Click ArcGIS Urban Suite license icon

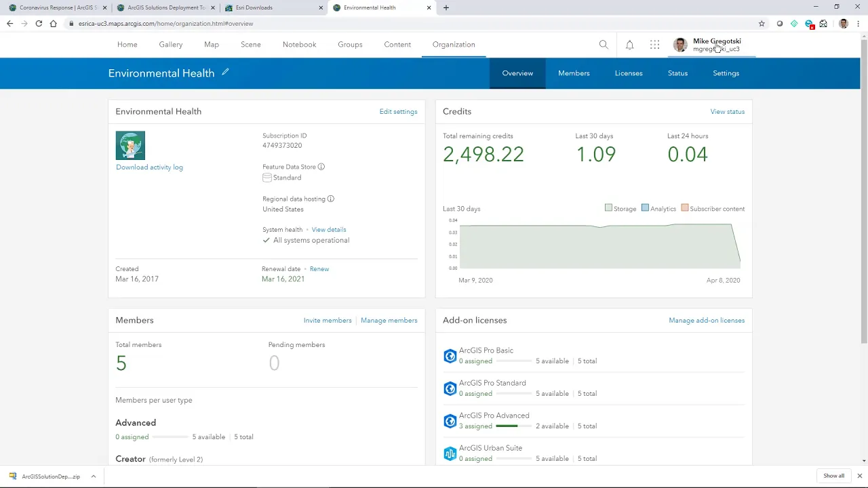coord(450,453)
